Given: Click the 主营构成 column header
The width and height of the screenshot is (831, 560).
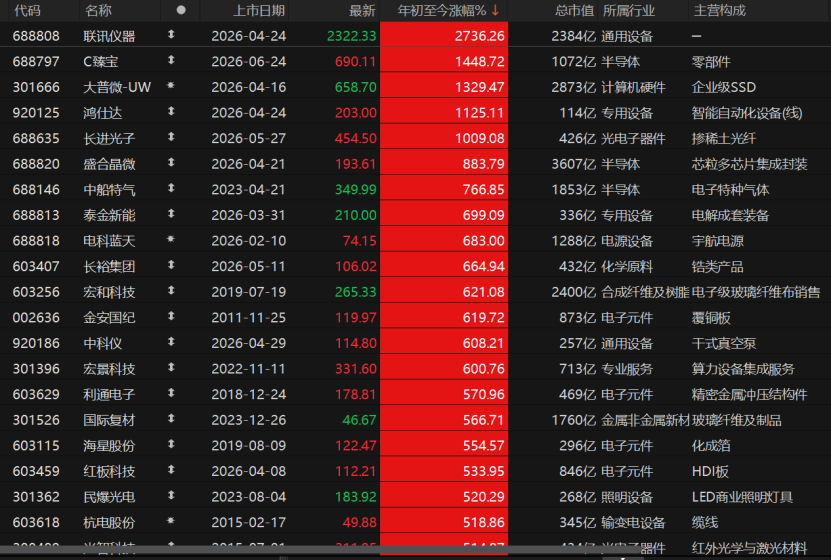Looking at the screenshot, I should 719,11.
